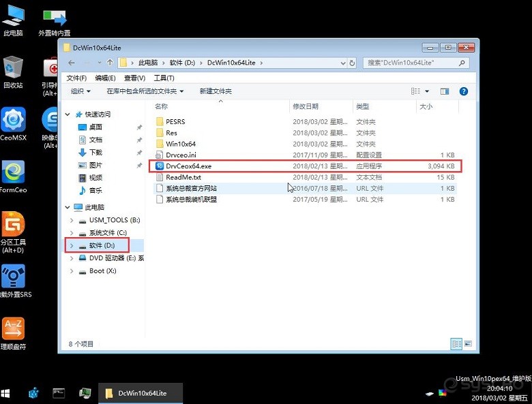Open the 文件(F) menu
This screenshot has height=404, width=532.
click(x=76, y=78)
